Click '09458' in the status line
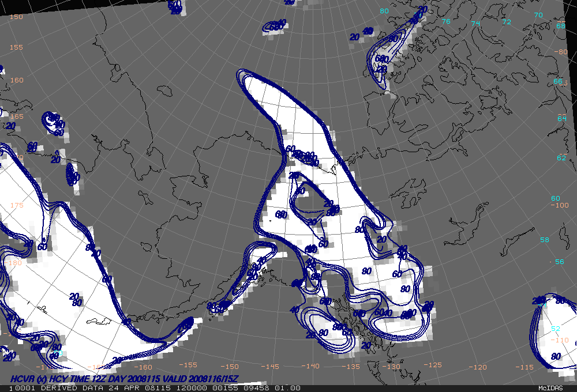 pos(256,388)
